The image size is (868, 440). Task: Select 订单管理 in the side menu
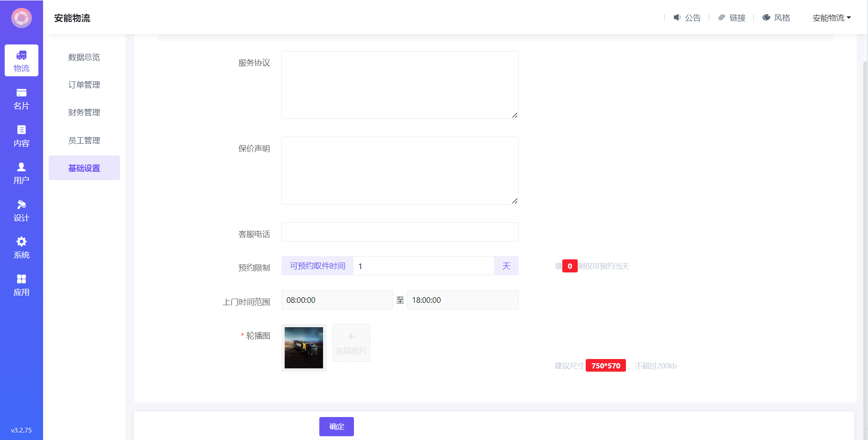point(84,85)
